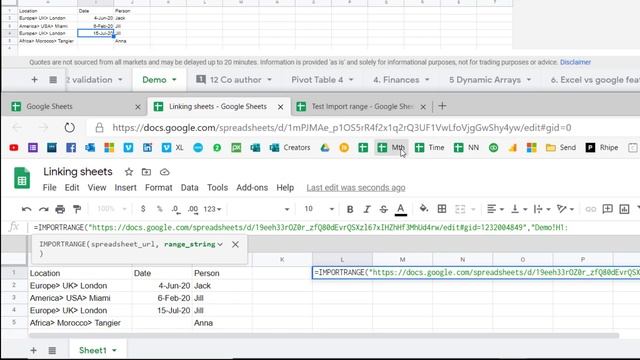
Task: Click the browser address bar URL
Action: pos(342,128)
